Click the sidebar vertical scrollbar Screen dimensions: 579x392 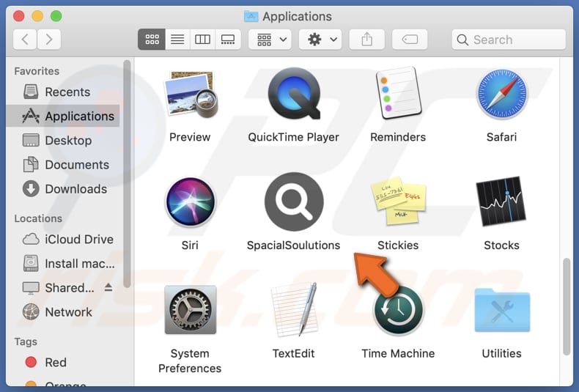pos(127,174)
